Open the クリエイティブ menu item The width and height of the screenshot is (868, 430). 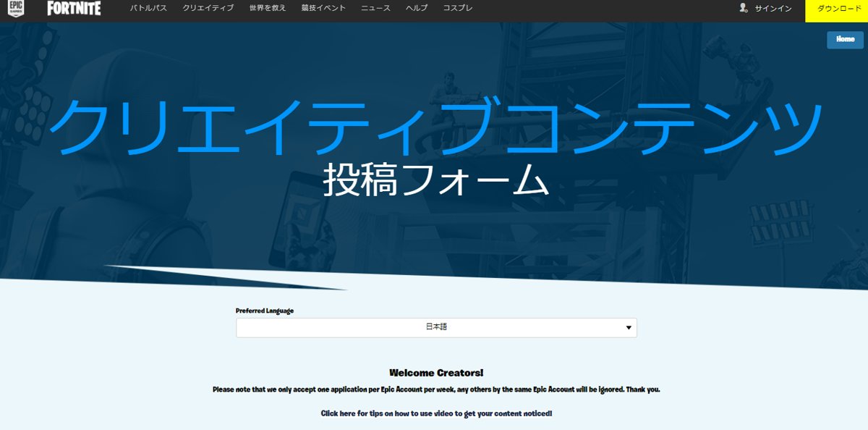tap(208, 8)
